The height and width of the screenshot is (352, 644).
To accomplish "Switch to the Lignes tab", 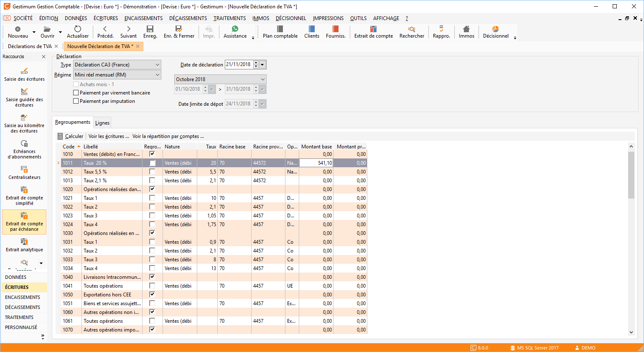I will point(102,123).
